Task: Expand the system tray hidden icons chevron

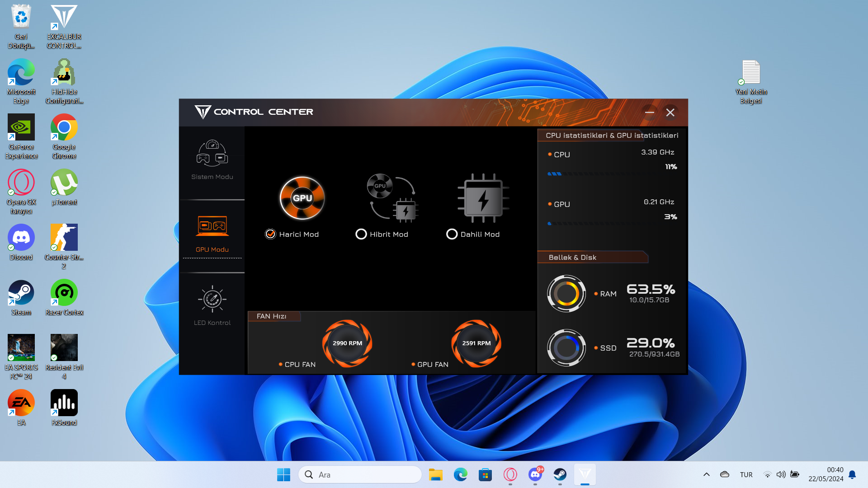Action: 706,474
